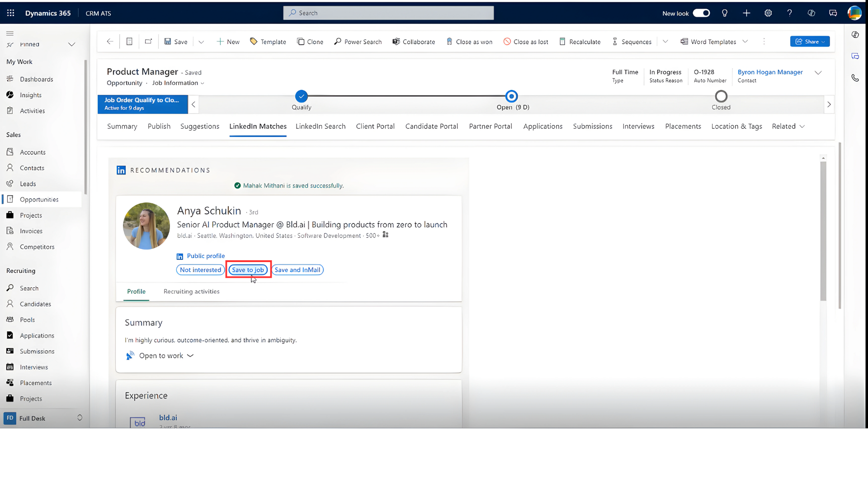The image size is (868, 488).
Task: Click New in the command bar
Action: coord(228,42)
